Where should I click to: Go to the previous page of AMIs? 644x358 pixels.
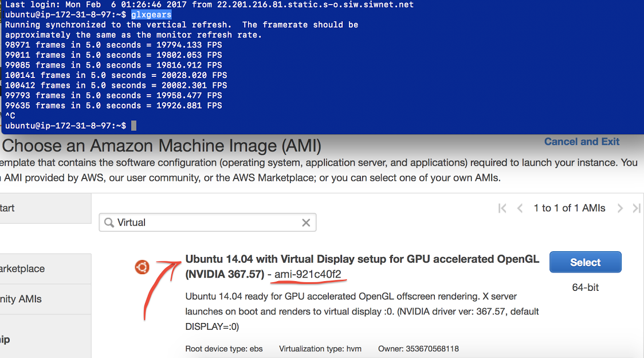(520, 208)
